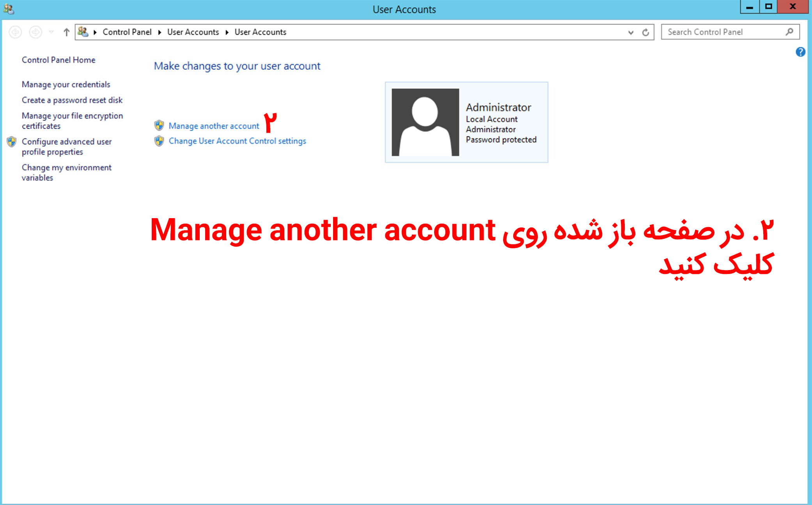Expand arrow after first User Accounts breadcrumb
Image resolution: width=812 pixels, height=505 pixels.
tap(227, 32)
